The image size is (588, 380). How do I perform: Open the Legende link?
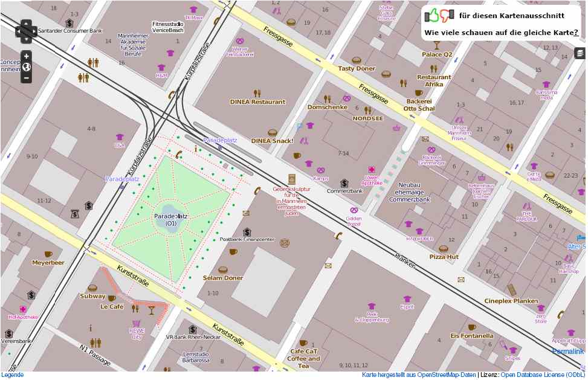(x=12, y=375)
